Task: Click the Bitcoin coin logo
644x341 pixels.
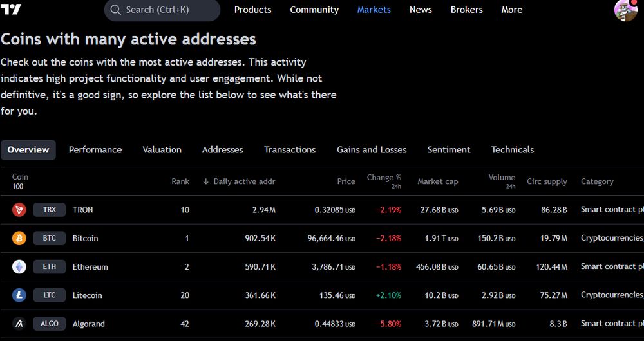Action: [x=19, y=238]
